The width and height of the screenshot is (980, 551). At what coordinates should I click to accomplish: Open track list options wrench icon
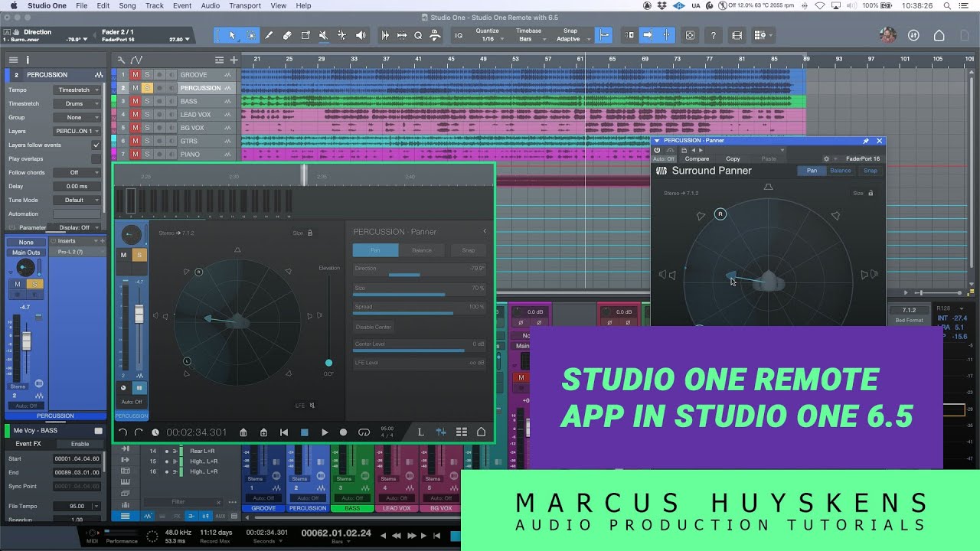pos(121,60)
